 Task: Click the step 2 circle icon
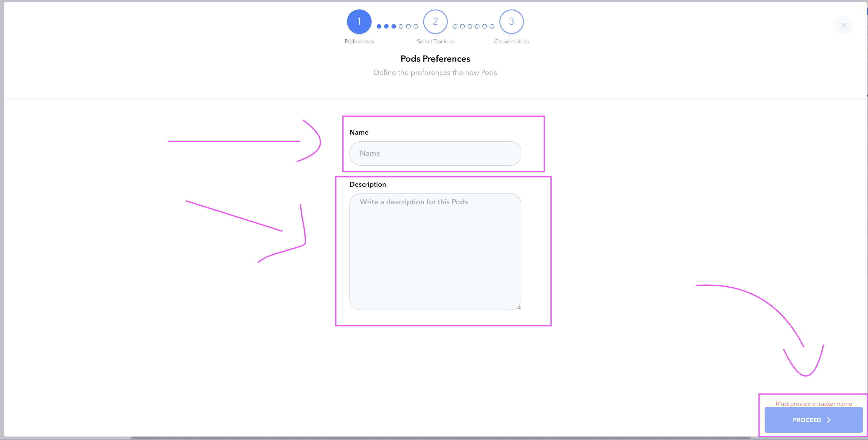(x=435, y=22)
